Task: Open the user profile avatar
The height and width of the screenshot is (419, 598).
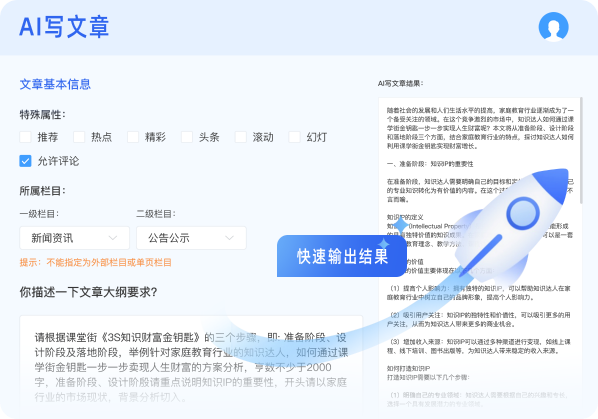Action: coord(553,27)
